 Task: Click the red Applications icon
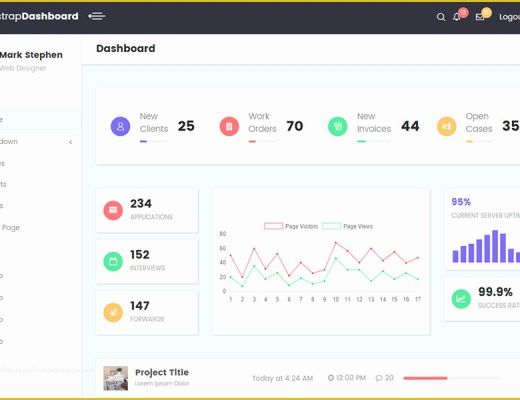[113, 210]
